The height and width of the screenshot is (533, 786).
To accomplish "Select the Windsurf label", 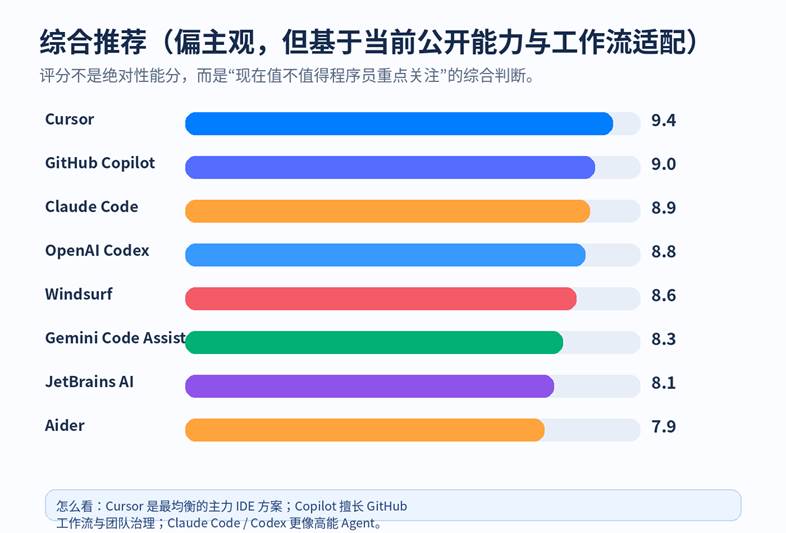I will click(x=78, y=295).
